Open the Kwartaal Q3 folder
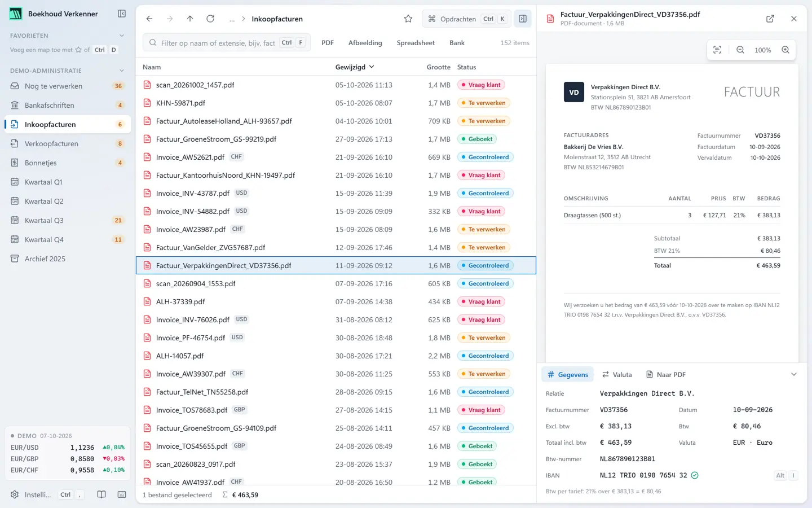The width and height of the screenshot is (812, 508). click(x=68, y=220)
